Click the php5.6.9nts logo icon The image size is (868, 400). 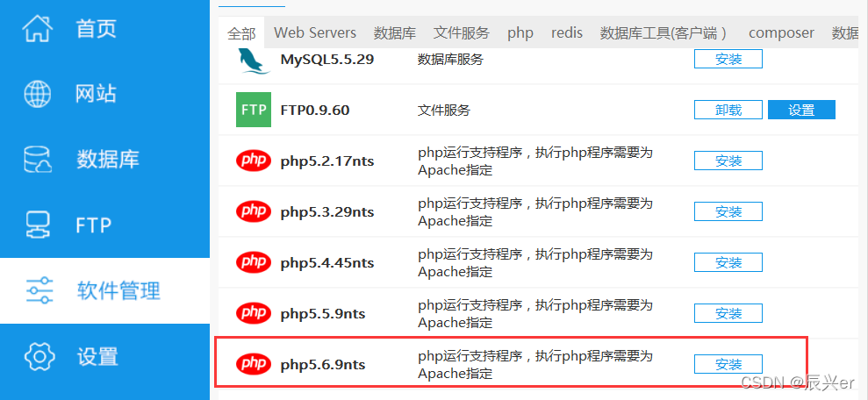254,364
